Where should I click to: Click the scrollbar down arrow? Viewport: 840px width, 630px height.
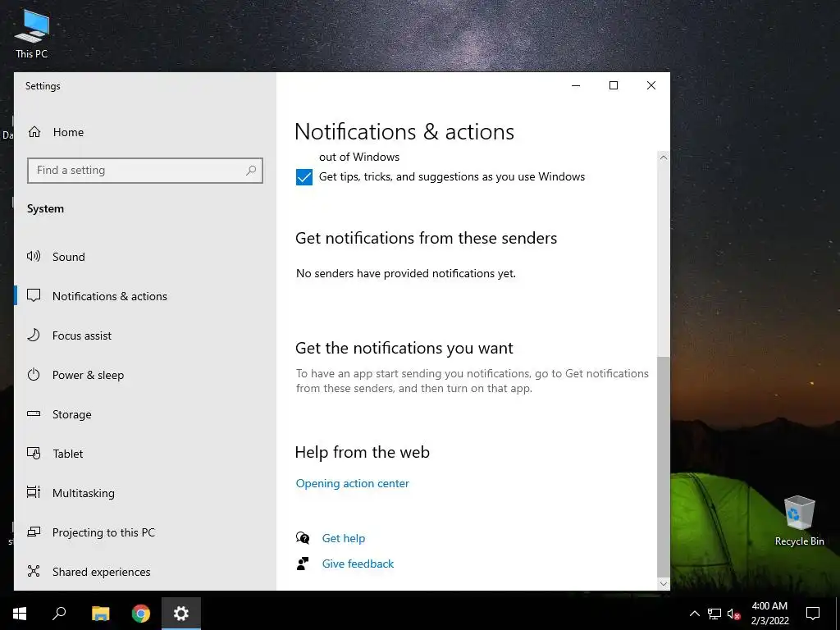point(663,583)
